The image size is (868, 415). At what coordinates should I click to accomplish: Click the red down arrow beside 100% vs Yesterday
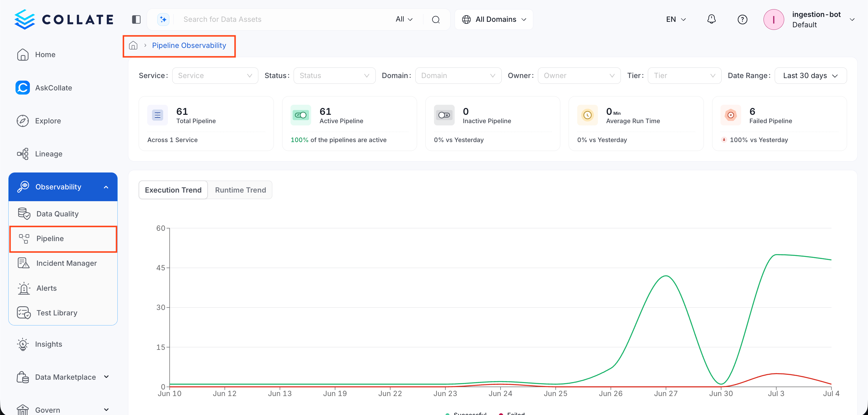coord(723,139)
